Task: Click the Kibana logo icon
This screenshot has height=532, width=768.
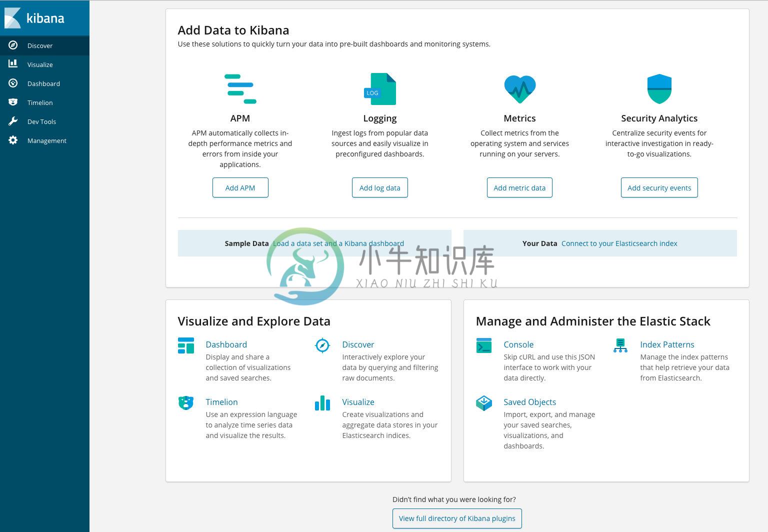Action: pos(12,18)
